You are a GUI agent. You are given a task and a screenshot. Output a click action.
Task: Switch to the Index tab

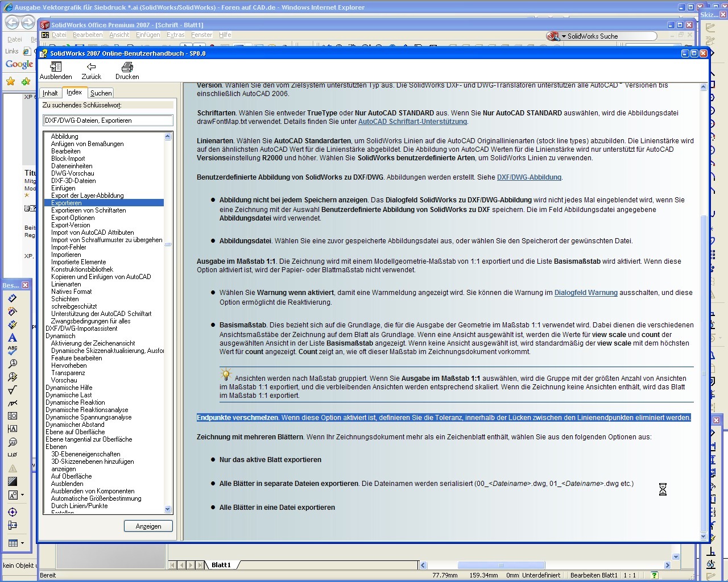pos(74,92)
